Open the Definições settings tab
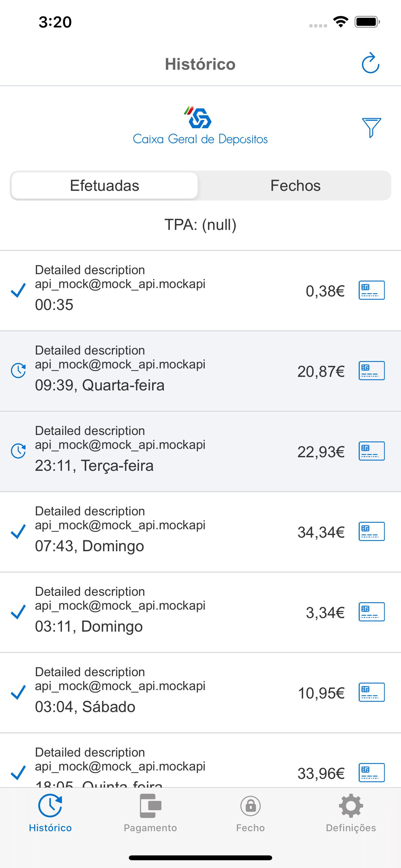Image resolution: width=401 pixels, height=868 pixels. (351, 812)
